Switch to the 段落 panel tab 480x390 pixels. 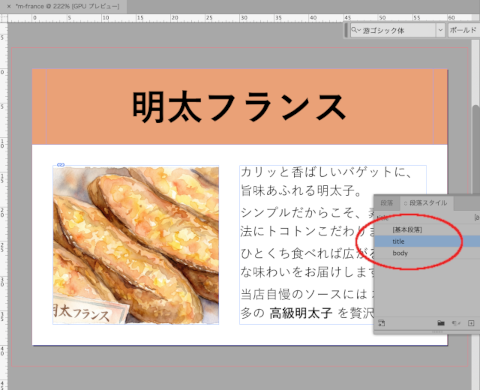tap(387, 203)
